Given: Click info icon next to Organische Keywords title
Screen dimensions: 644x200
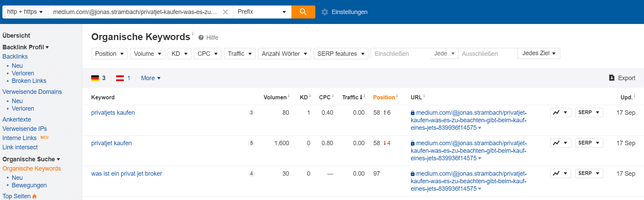Looking at the screenshot, I should coord(193,34).
